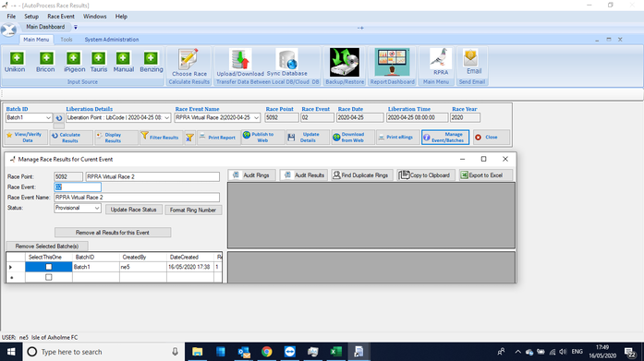Click Publish to Web button
Image resolution: width=644 pixels, height=361 pixels.
(262, 138)
